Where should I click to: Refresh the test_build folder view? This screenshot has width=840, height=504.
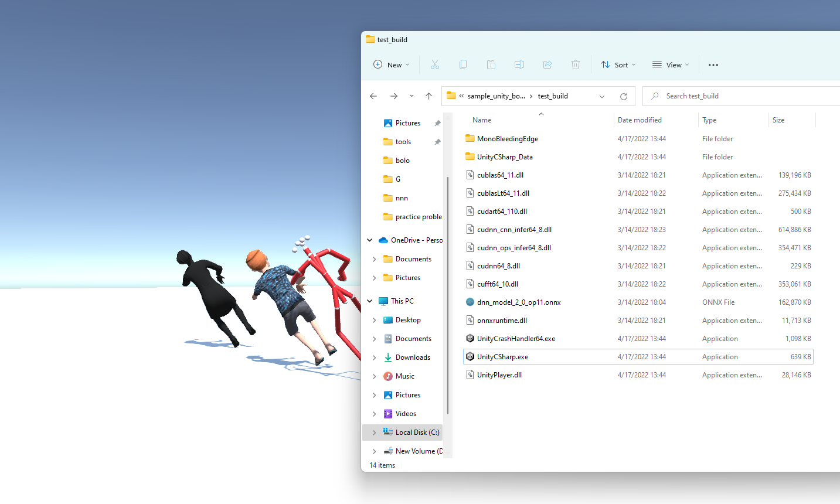click(x=623, y=96)
